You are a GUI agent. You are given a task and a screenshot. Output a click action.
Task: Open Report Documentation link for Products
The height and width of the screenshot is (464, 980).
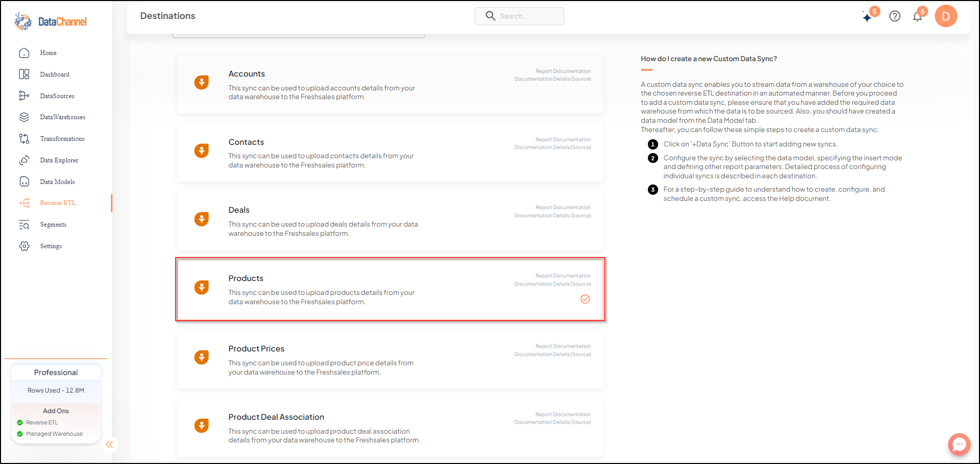(x=563, y=276)
